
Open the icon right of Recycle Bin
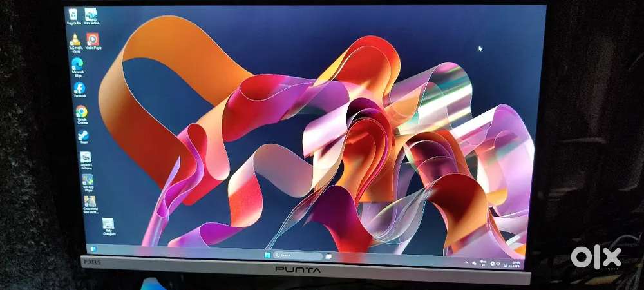click(x=91, y=14)
